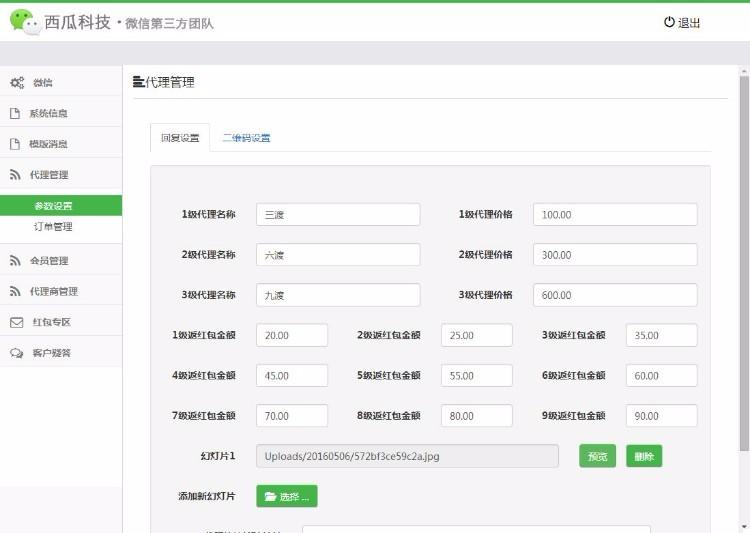Open 红包专区 in the sidebar
This screenshot has width=750, height=533.
[x=61, y=322]
